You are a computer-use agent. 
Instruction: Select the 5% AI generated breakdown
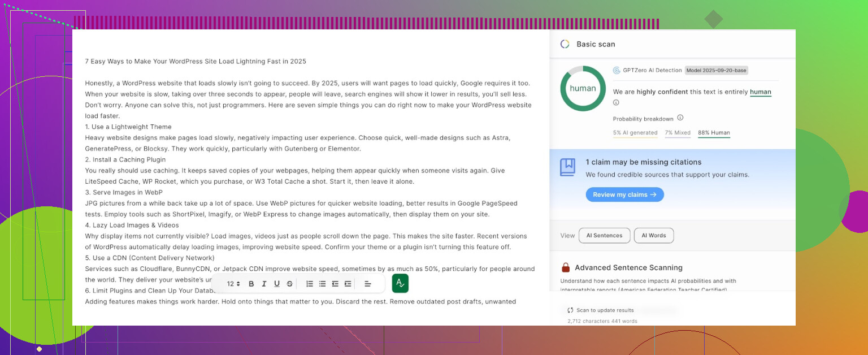click(x=635, y=133)
